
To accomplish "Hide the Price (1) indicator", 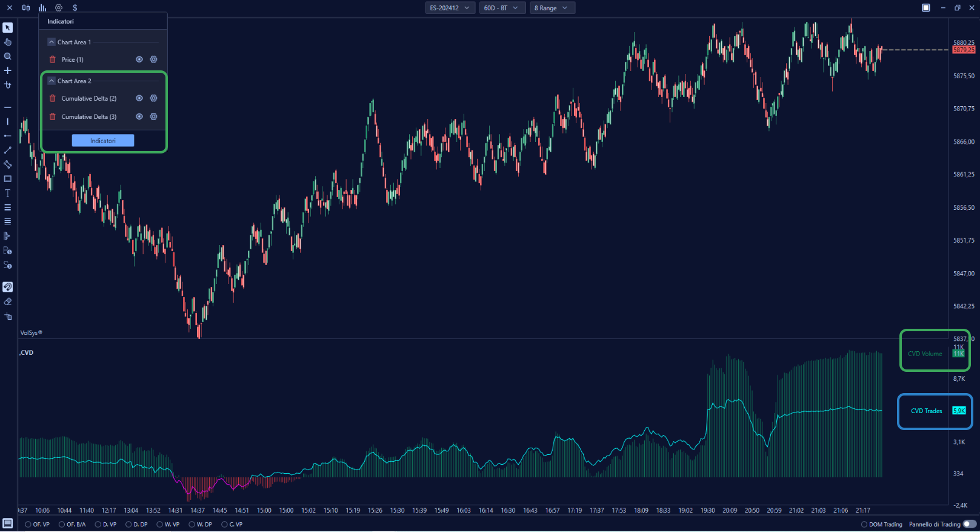I will 139,59.
